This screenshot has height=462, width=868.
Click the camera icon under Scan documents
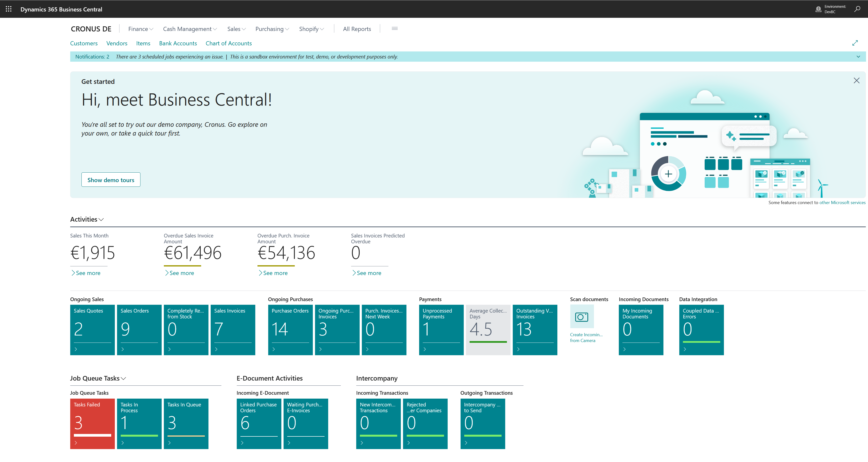(x=582, y=316)
